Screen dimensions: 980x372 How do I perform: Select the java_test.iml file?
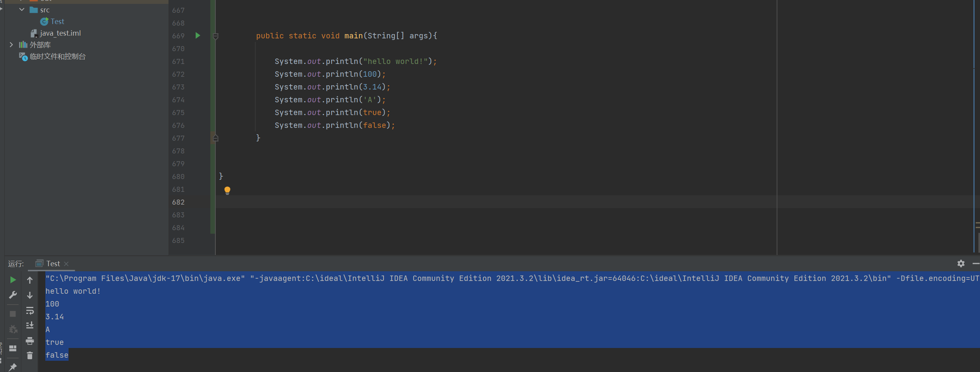pos(60,33)
